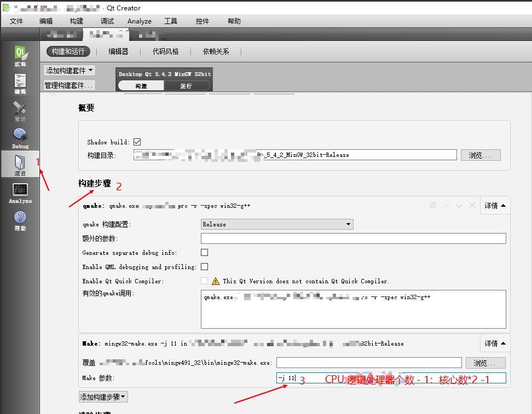Open the Debug menu

pos(107,21)
